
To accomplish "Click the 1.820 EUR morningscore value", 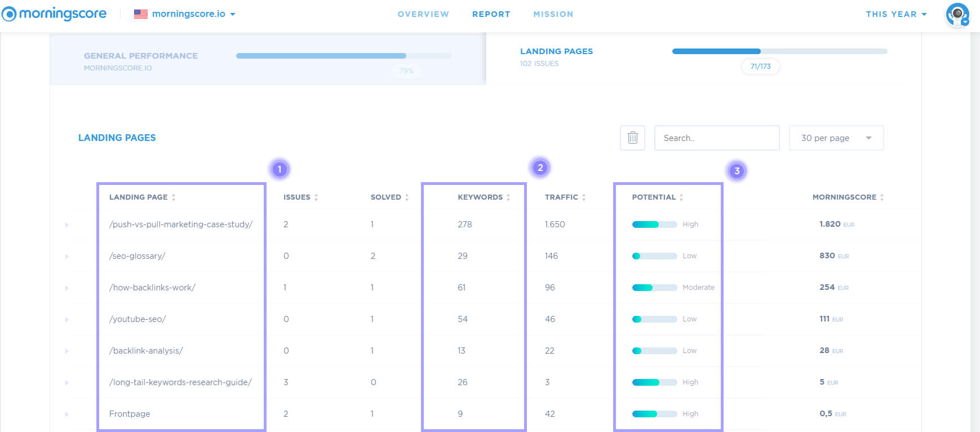I will pos(837,224).
